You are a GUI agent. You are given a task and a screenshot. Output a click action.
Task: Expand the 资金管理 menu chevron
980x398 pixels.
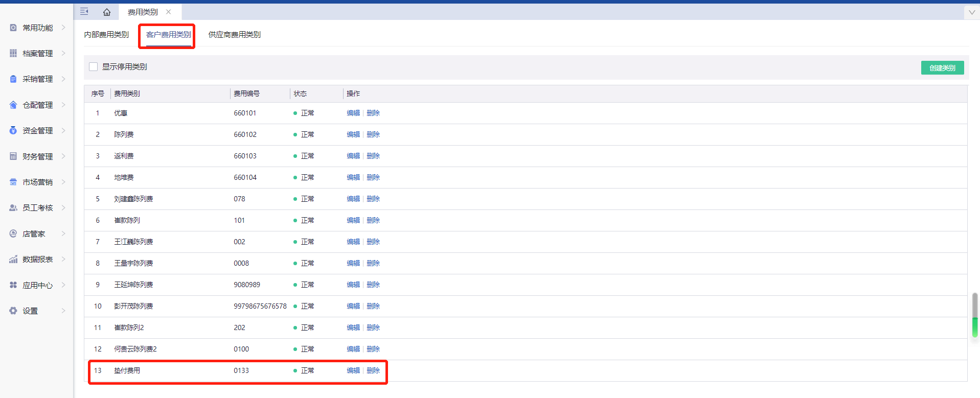[63, 130]
